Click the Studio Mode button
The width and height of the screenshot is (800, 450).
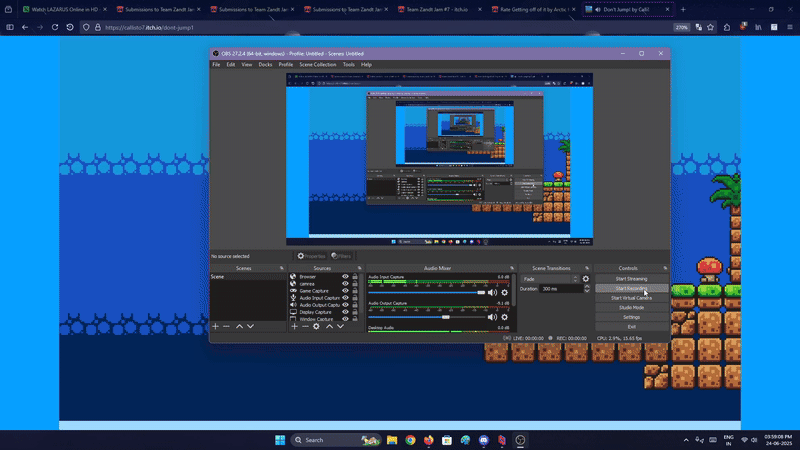tap(631, 307)
